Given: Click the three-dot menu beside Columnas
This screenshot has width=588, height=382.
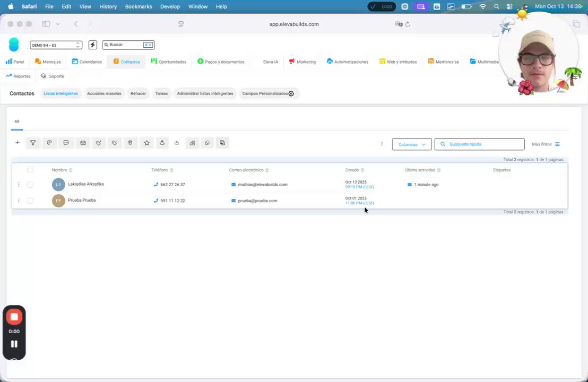Looking at the screenshot, I should point(382,144).
